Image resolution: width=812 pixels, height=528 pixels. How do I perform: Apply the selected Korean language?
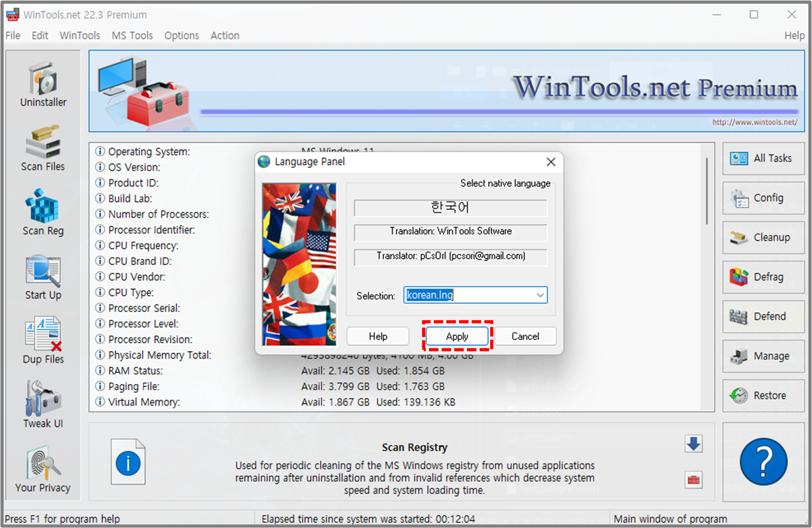tap(457, 336)
